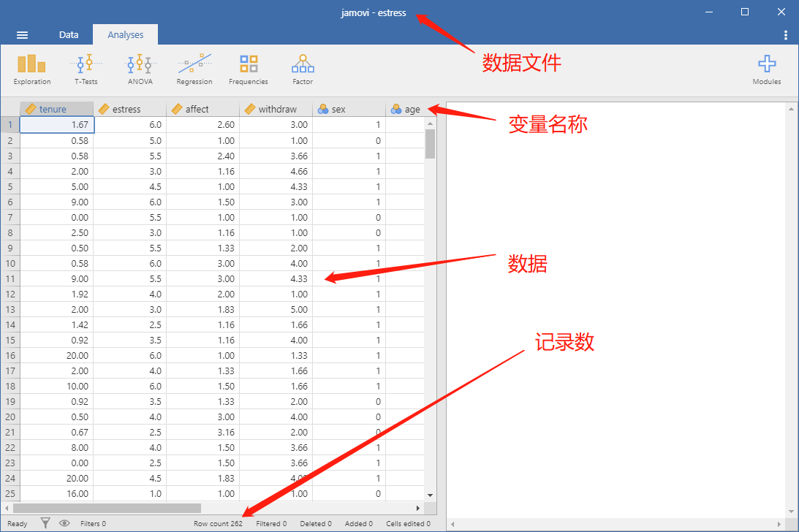
Task: Toggle the filter funnel icon in status bar
Action: point(45,523)
